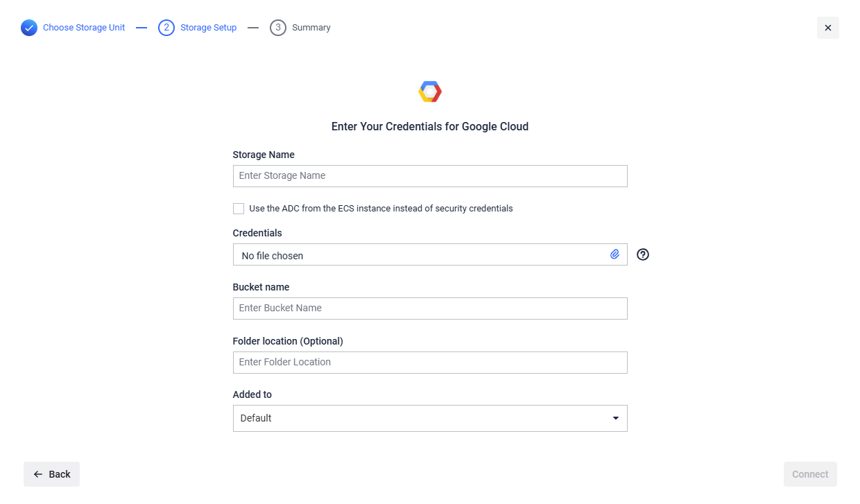Click the step 2 circle icon
Image resolution: width=860 pixels, height=504 pixels.
(x=166, y=28)
